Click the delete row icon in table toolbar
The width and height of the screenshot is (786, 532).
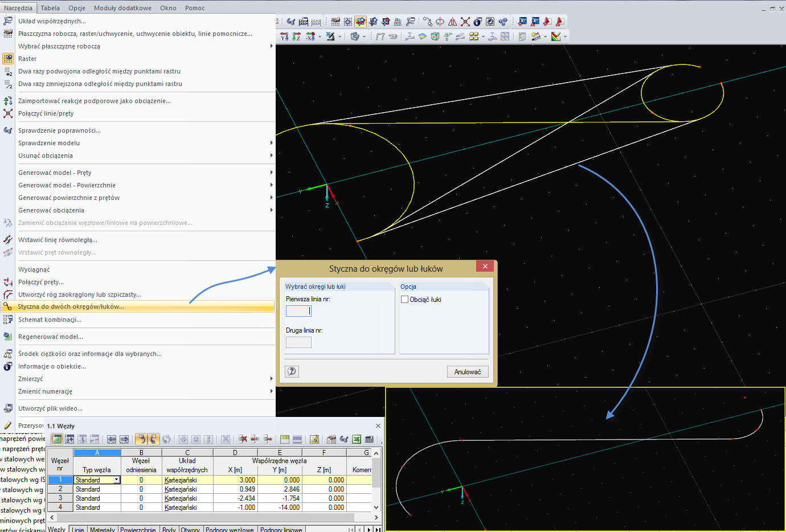click(243, 439)
